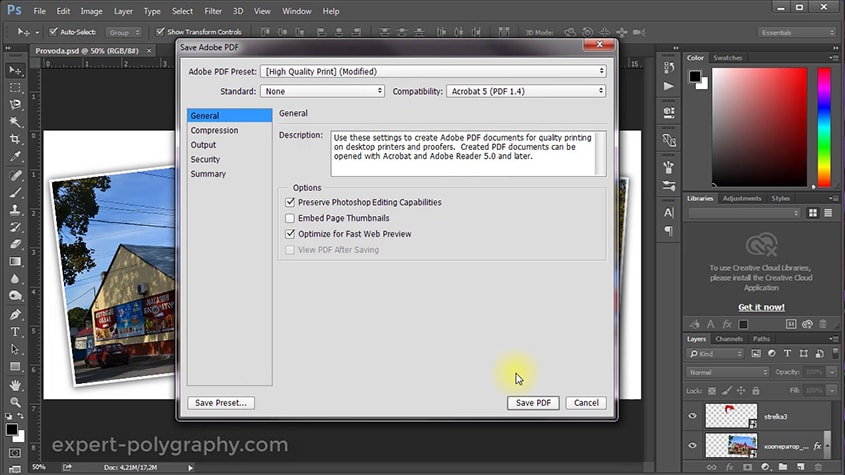The height and width of the screenshot is (475, 845).
Task: Select the Lasso tool
Action: point(15,104)
